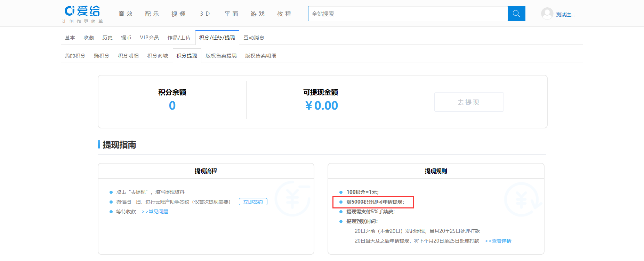
Task: Open the 教程 navigation menu
Action: [x=284, y=14]
